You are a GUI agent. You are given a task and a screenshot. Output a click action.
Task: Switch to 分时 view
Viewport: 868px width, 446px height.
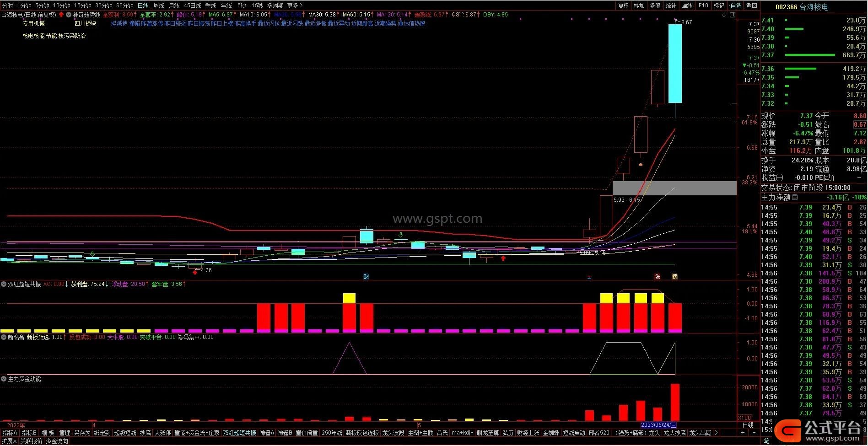pyautogui.click(x=7, y=5)
